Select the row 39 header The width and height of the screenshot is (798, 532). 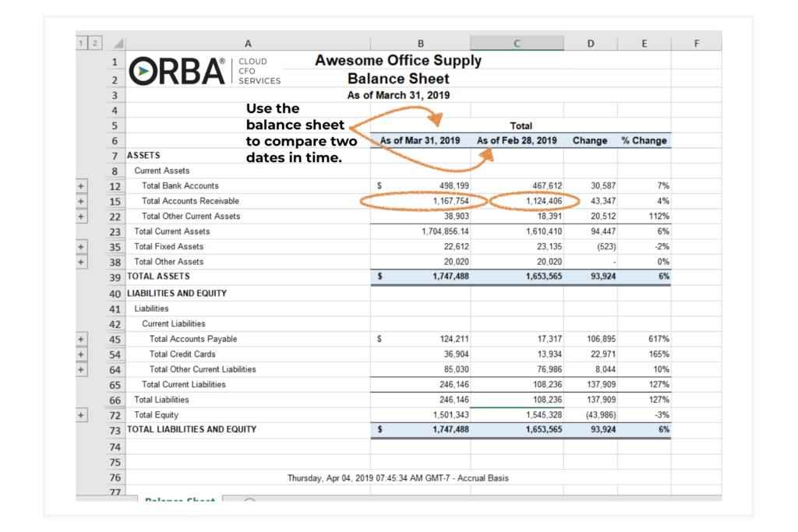tap(115, 277)
